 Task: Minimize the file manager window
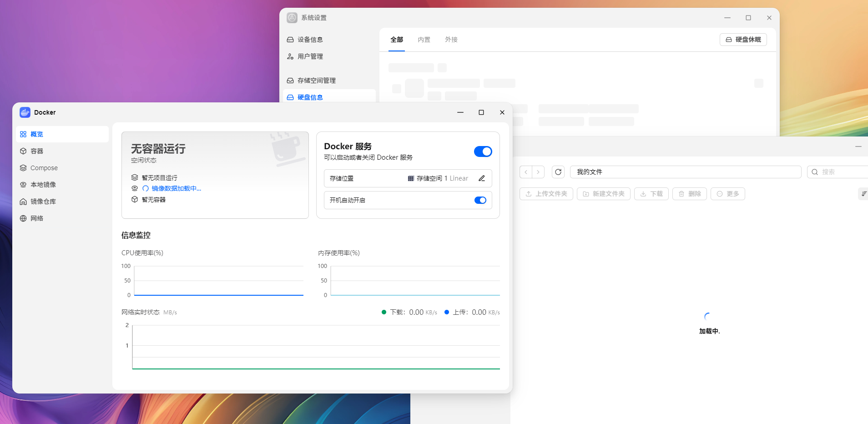coord(858,146)
